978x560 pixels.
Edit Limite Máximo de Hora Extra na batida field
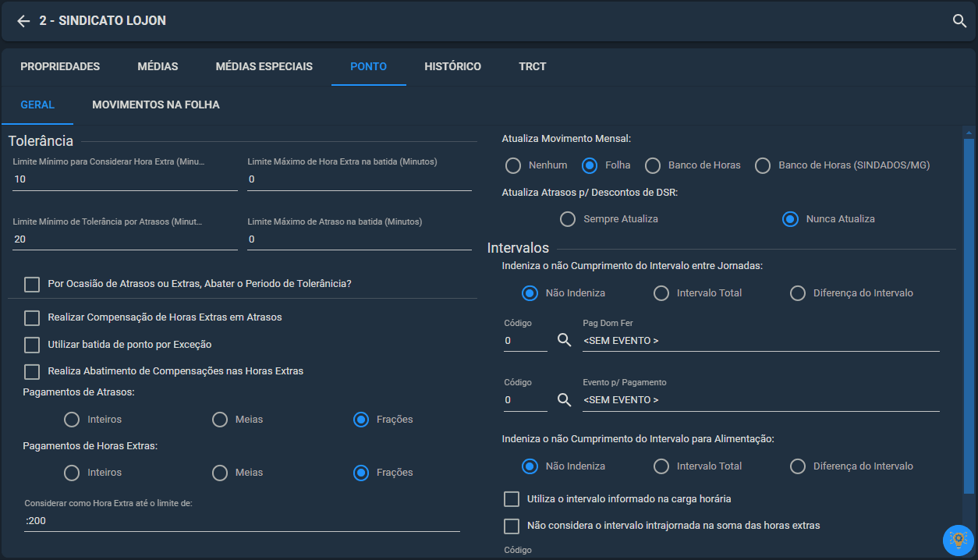(360, 179)
